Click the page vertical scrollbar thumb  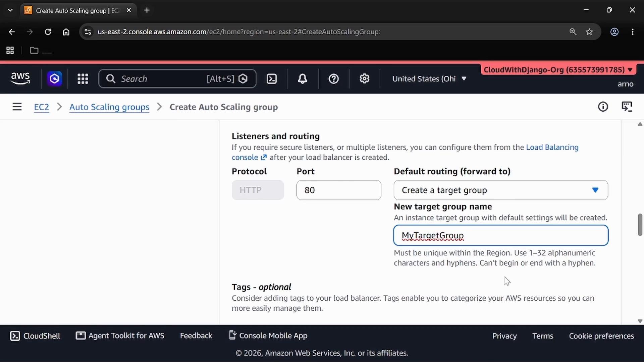640,225
